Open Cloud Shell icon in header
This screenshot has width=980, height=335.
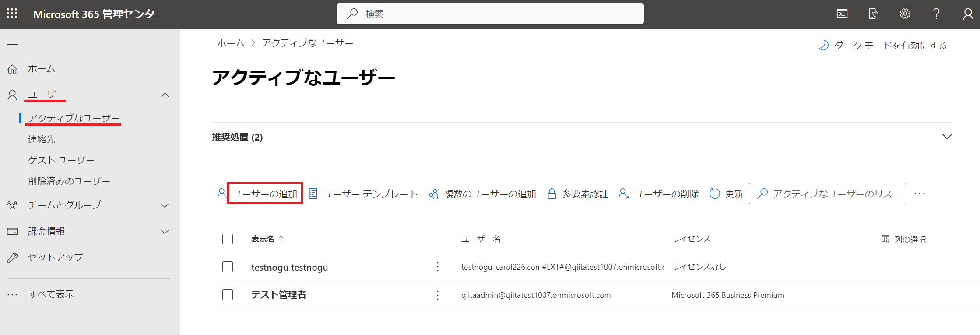pyautogui.click(x=842, y=14)
